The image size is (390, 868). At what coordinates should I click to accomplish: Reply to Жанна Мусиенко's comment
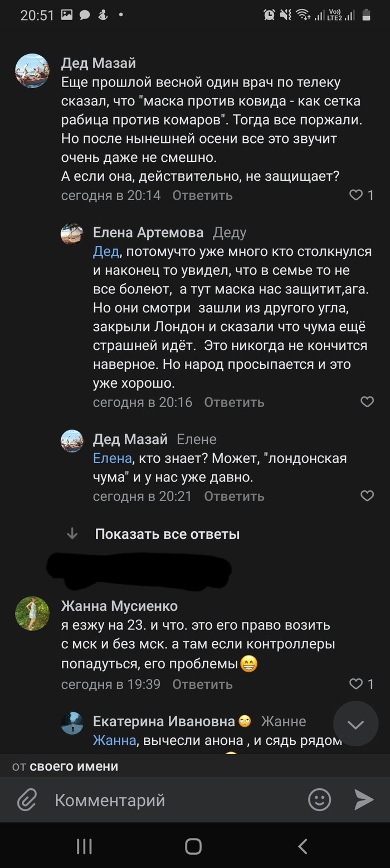tap(202, 684)
